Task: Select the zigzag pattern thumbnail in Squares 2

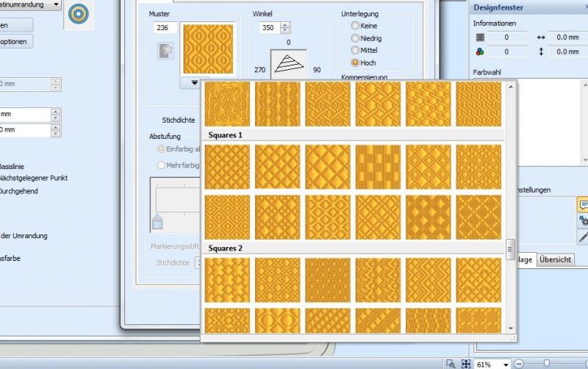Action: pos(429,280)
